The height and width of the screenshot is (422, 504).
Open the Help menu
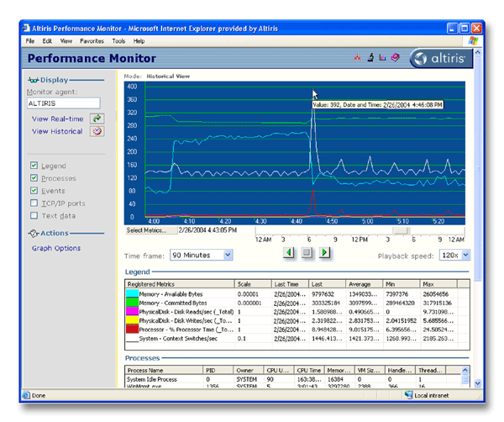[x=139, y=41]
